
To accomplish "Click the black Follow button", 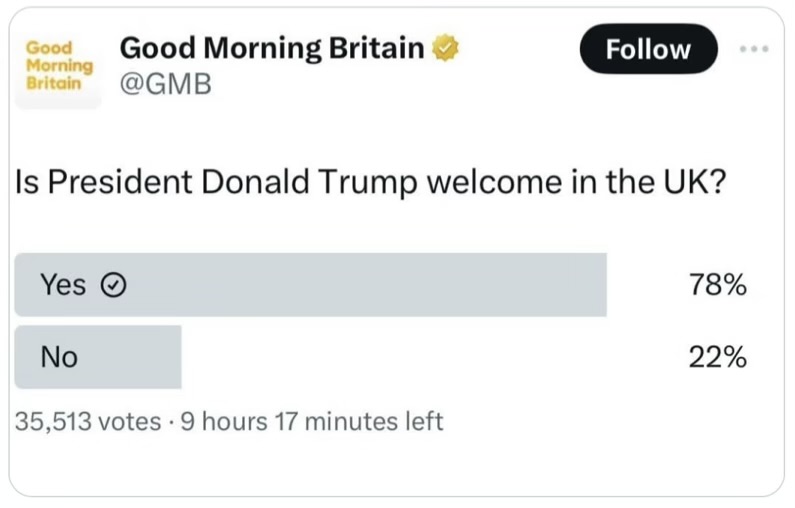I will 648,49.
